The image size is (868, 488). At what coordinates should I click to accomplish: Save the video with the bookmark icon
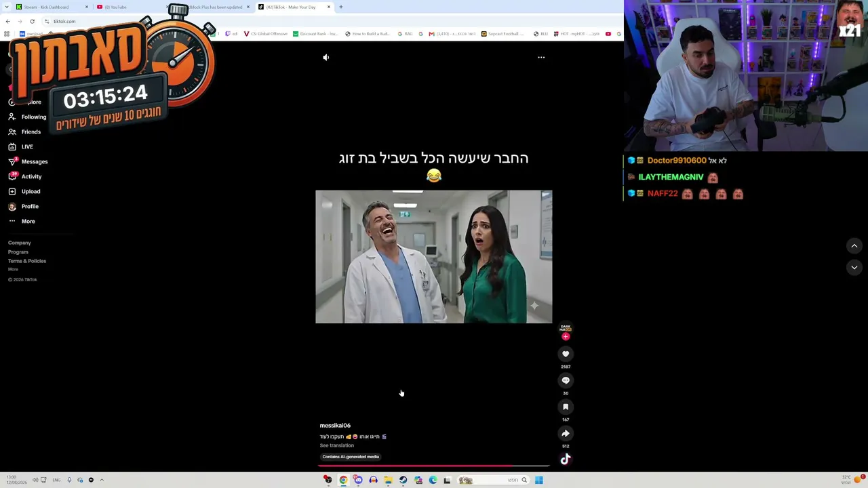pyautogui.click(x=566, y=407)
